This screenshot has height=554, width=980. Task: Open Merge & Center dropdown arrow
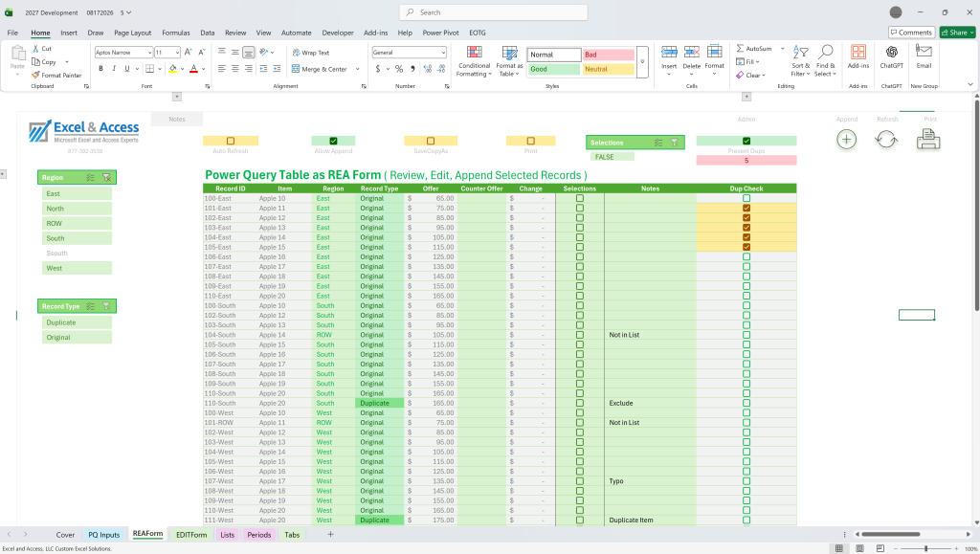pyautogui.click(x=358, y=69)
